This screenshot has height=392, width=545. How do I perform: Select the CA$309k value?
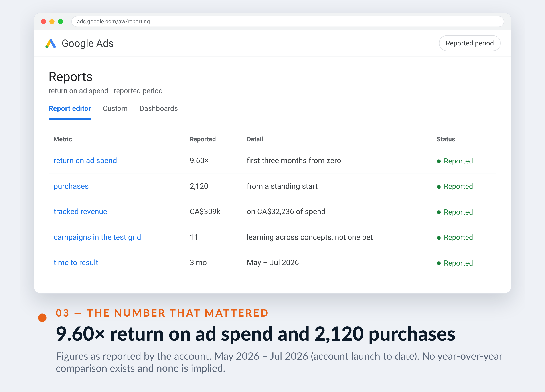click(x=205, y=211)
